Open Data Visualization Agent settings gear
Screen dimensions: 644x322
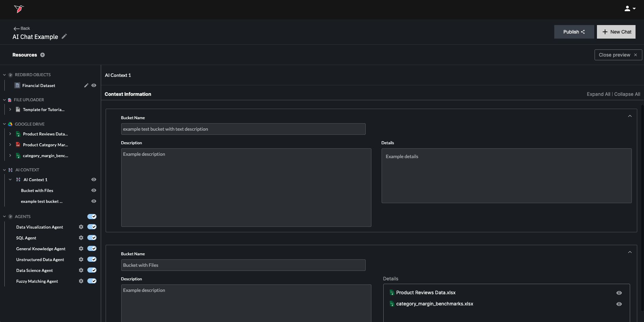[81, 227]
